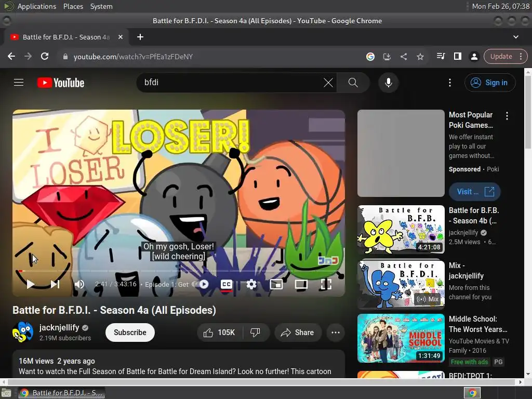Open jacknjellify channel avatar
This screenshot has height=399, width=532.
pos(23,332)
